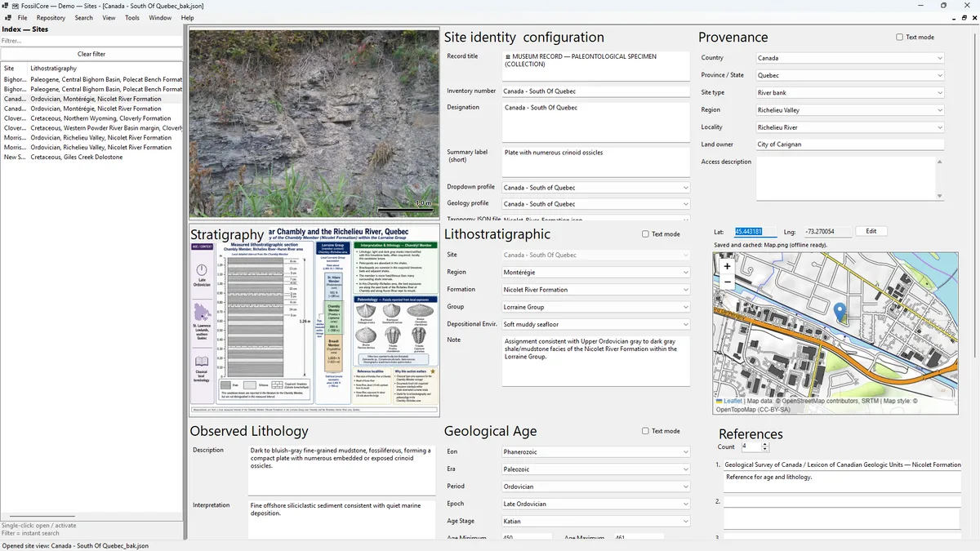Select row Cretaceous, Northern Wyoming, Cloverly Formation
The height and width of the screenshot is (551, 980).
point(91,118)
